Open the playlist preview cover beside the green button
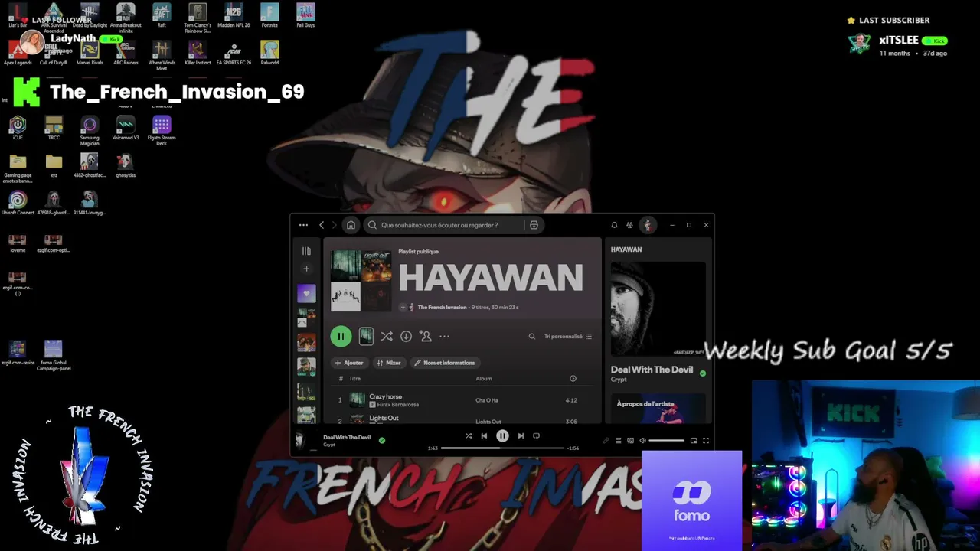Image resolution: width=980 pixels, height=551 pixels. point(366,336)
